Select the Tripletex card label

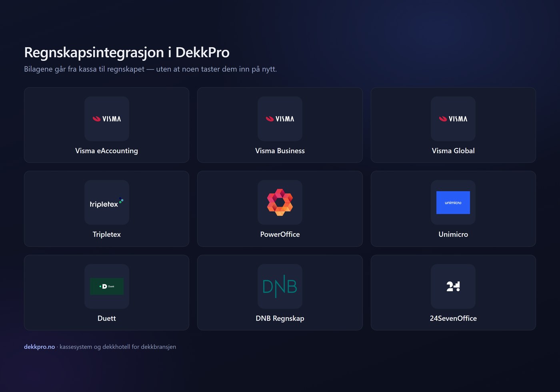click(x=107, y=234)
